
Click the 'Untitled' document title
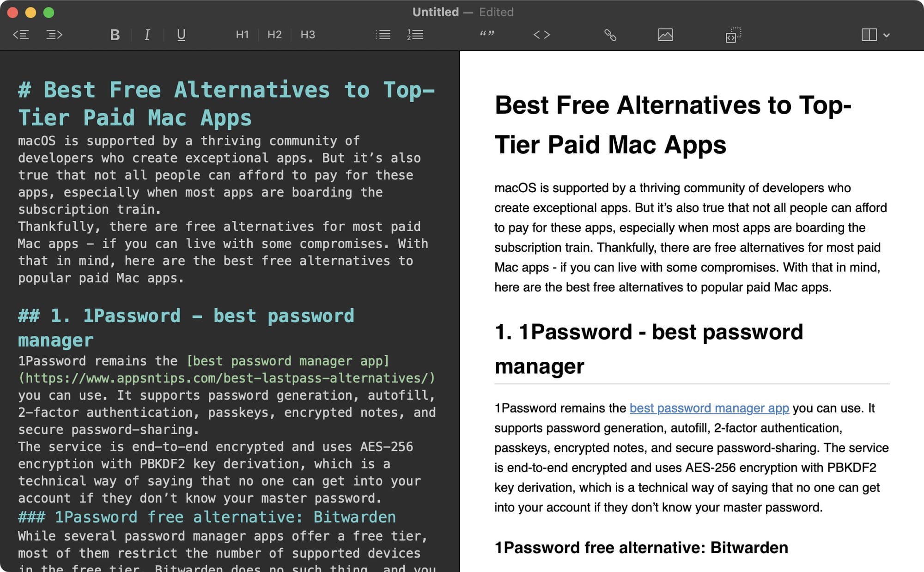(x=436, y=12)
